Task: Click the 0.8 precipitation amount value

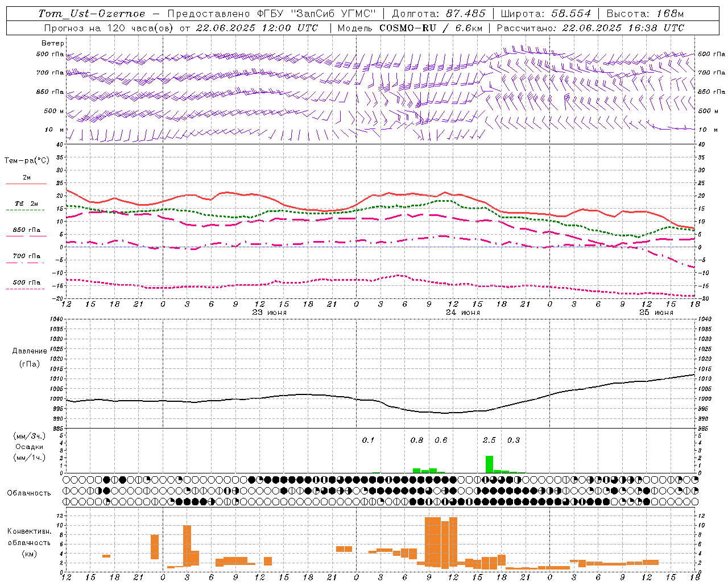Action: click(x=417, y=440)
